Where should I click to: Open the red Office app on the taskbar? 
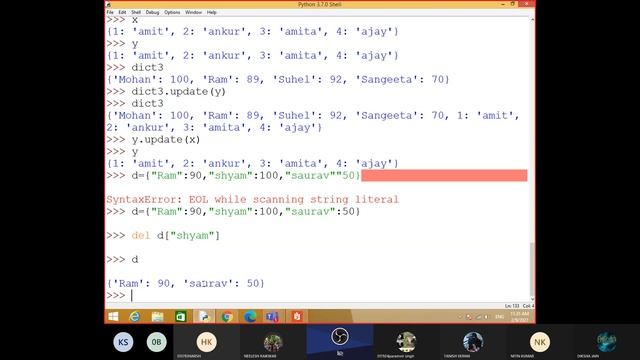(297, 316)
